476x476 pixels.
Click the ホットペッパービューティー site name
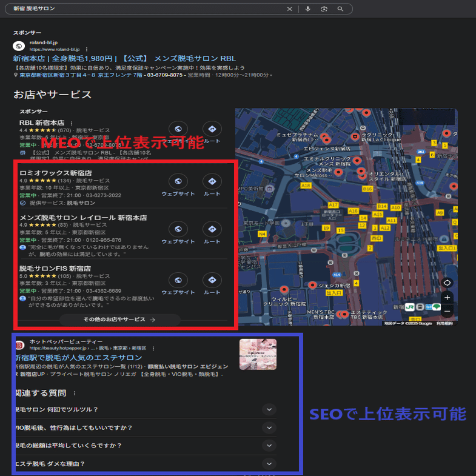coord(66,341)
